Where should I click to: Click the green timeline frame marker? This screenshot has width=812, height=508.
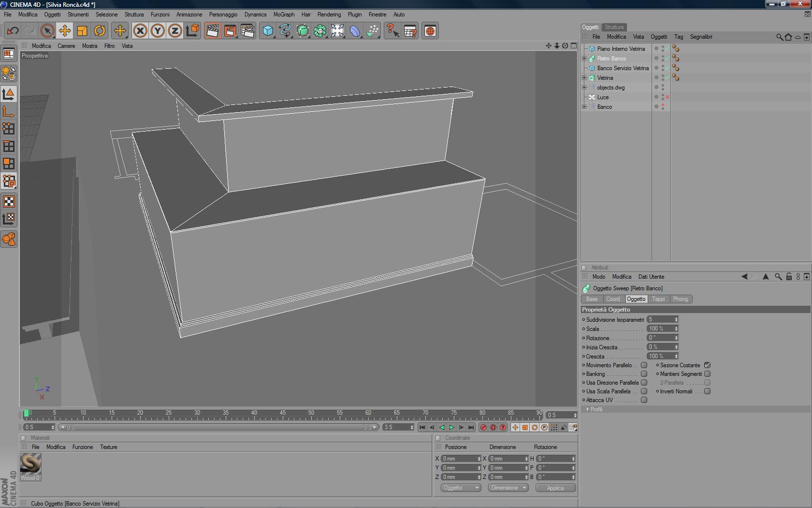click(x=26, y=414)
